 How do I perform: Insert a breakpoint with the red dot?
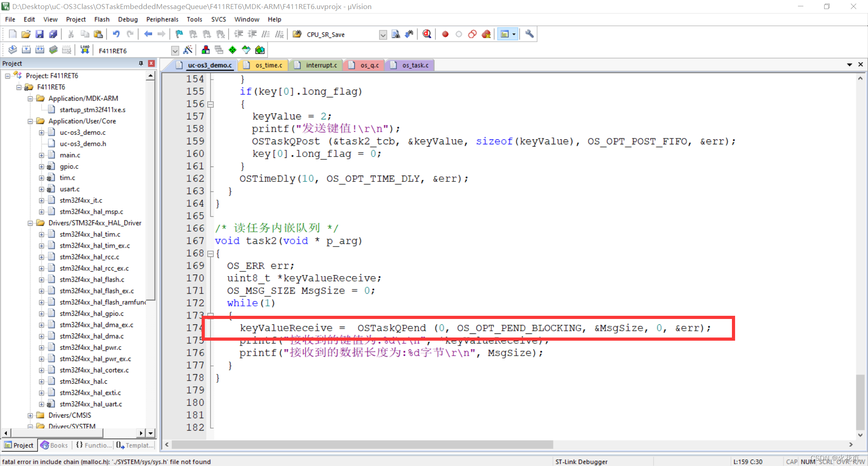(x=445, y=34)
